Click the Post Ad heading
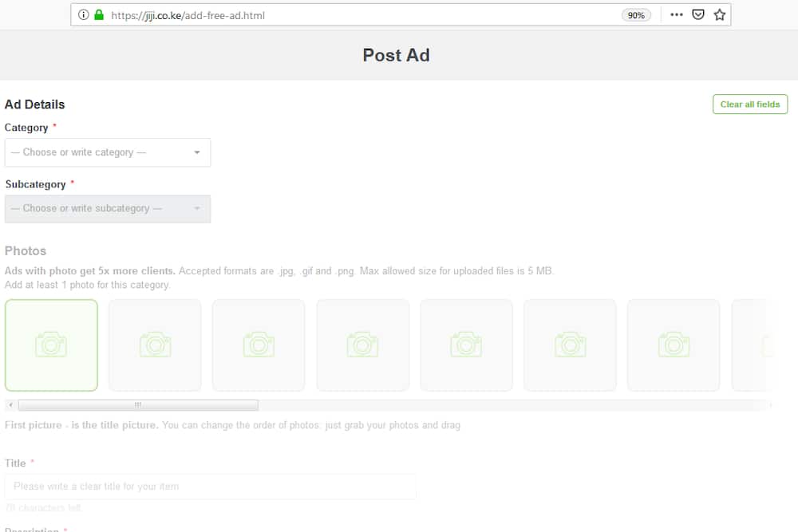 click(x=396, y=55)
